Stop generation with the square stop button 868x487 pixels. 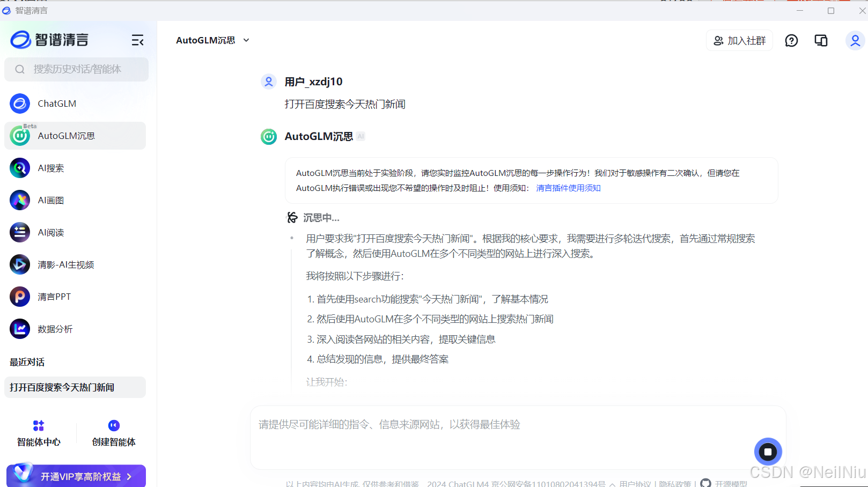pos(768,452)
